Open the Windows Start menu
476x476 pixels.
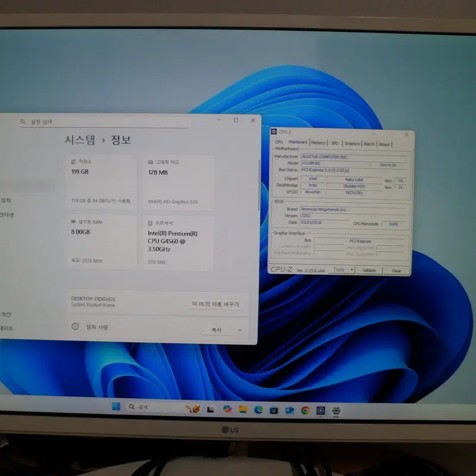[x=115, y=406]
